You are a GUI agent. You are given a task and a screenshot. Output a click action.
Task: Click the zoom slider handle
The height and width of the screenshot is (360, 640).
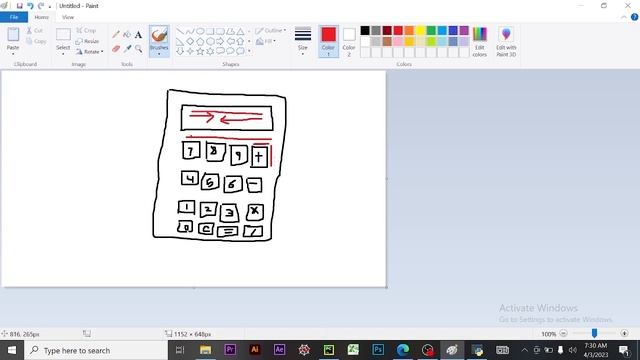(594, 333)
